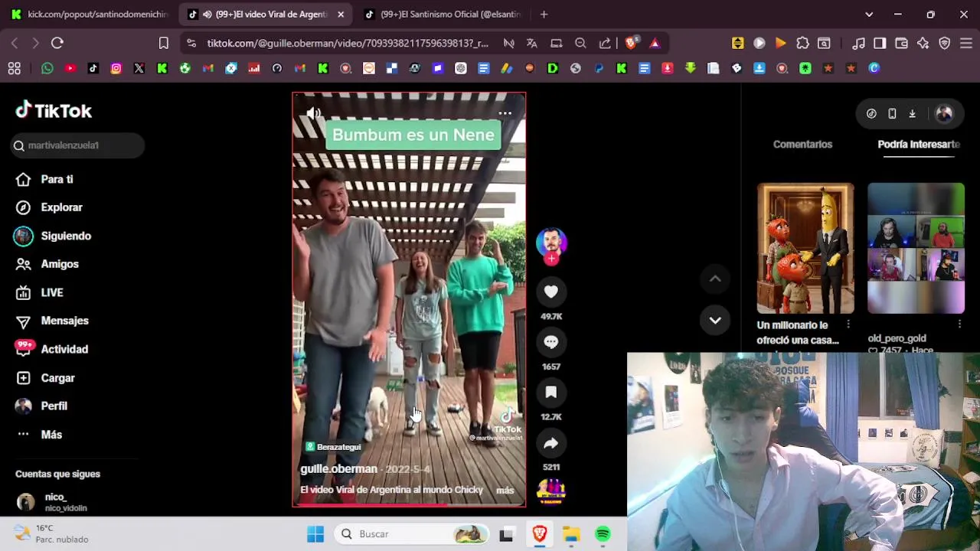The image size is (980, 551).
Task: Open the spinning sound disc icon
Action: pos(551,491)
